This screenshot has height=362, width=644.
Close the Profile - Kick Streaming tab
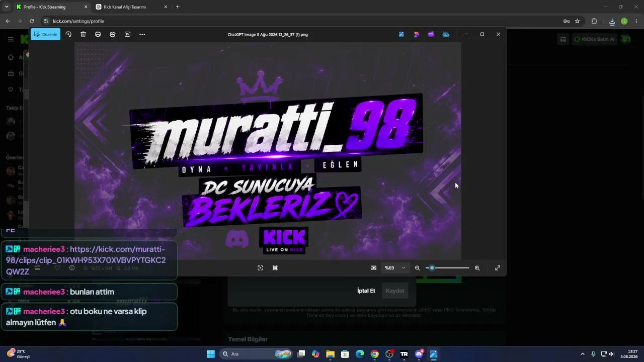[x=86, y=7]
